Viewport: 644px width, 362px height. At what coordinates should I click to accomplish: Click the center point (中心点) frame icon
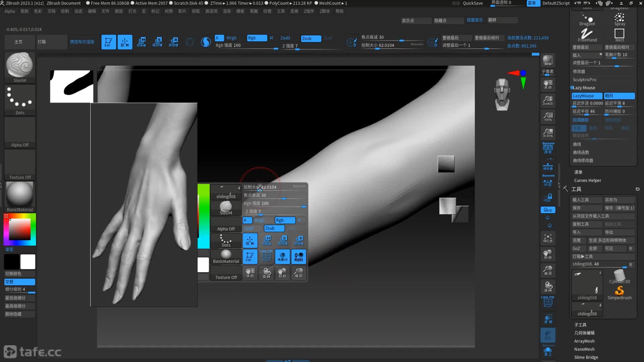pos(548,238)
